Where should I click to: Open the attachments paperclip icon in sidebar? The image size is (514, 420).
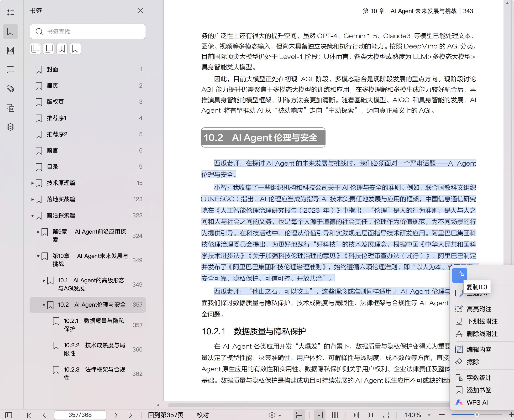10,89
